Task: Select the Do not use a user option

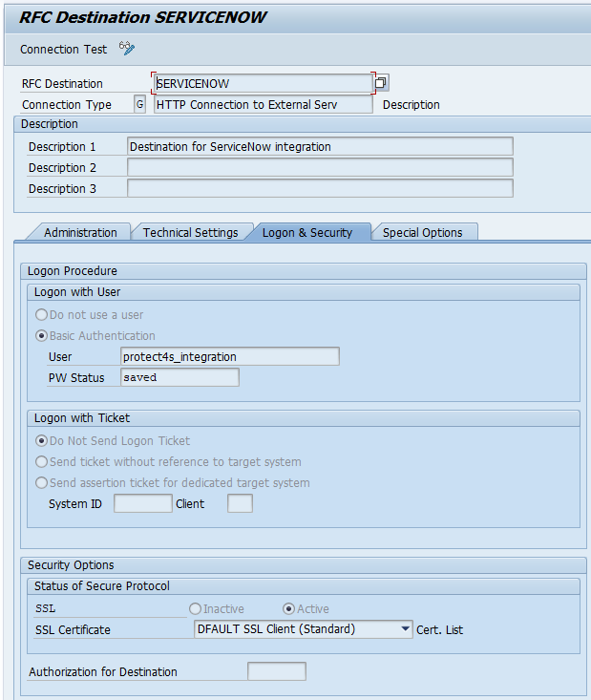Action: [x=41, y=315]
